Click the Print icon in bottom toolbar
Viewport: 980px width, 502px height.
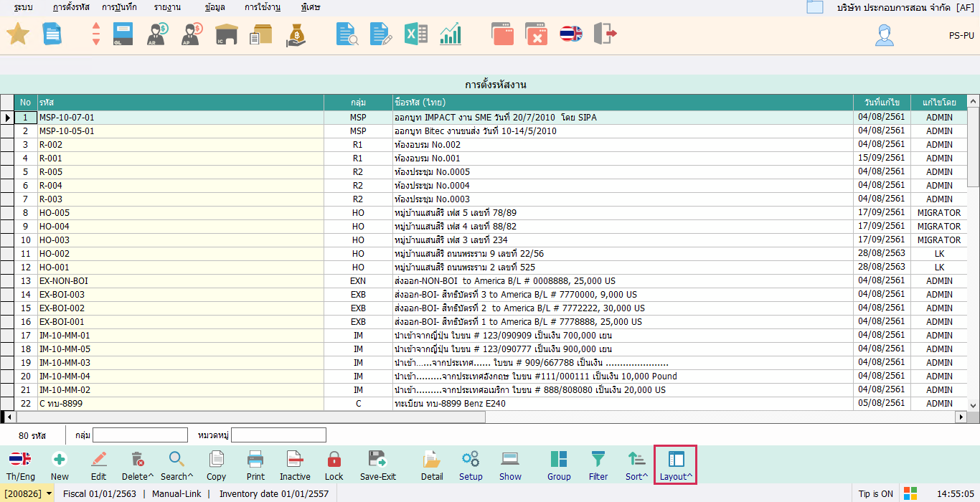[x=255, y=466]
